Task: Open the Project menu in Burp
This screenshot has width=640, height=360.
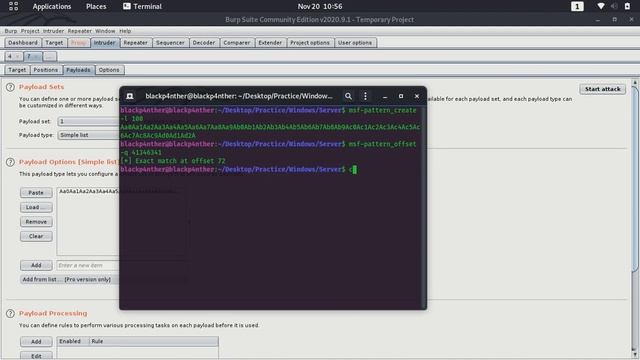Action: pos(30,31)
